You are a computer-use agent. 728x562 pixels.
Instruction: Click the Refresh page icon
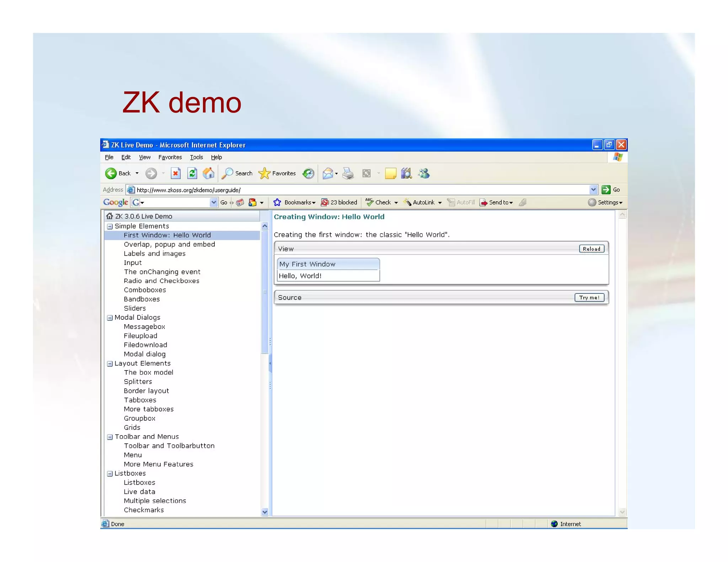pos(192,173)
